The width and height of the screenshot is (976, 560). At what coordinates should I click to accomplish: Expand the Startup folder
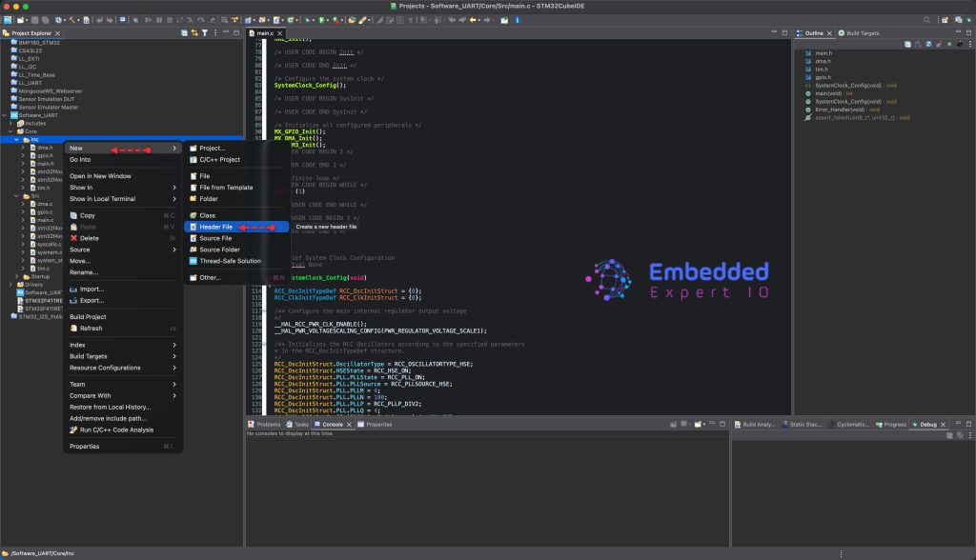[x=17, y=276]
